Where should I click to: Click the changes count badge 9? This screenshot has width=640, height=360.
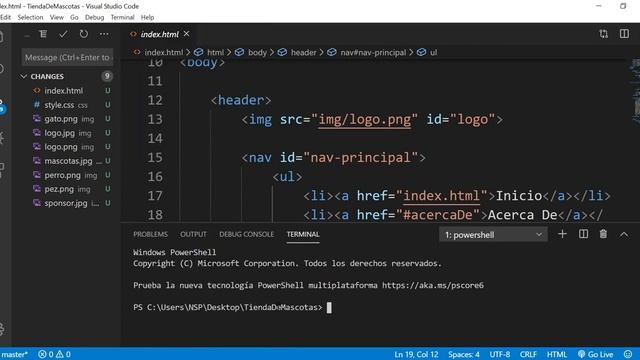tap(107, 76)
